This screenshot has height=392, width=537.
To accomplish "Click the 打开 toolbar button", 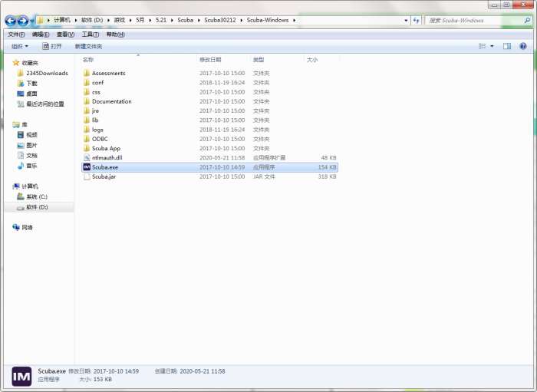I will 51,46.
